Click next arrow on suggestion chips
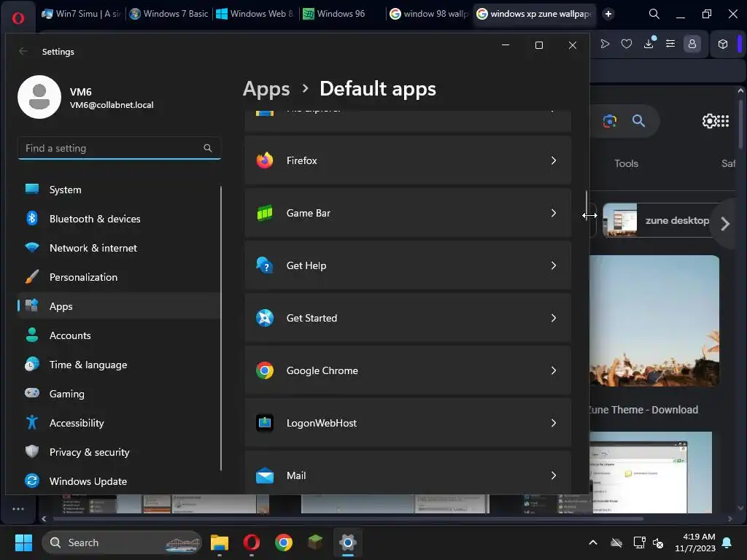This screenshot has height=560, width=747. 725,223
